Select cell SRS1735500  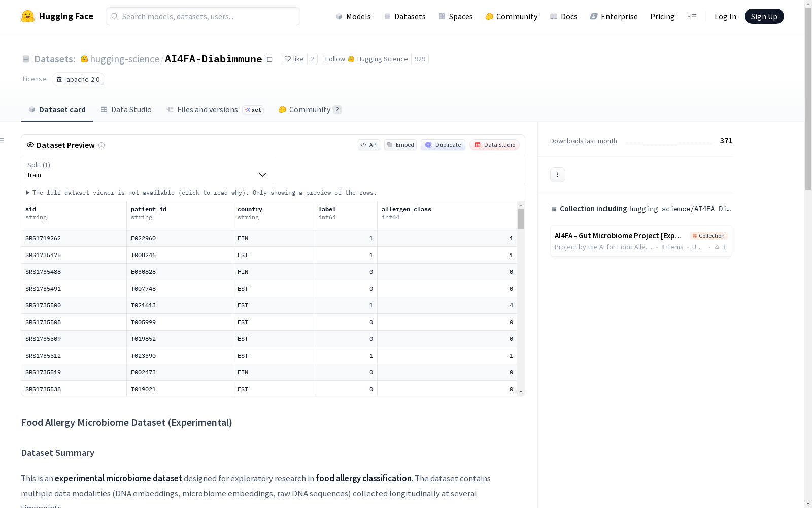[74, 305]
